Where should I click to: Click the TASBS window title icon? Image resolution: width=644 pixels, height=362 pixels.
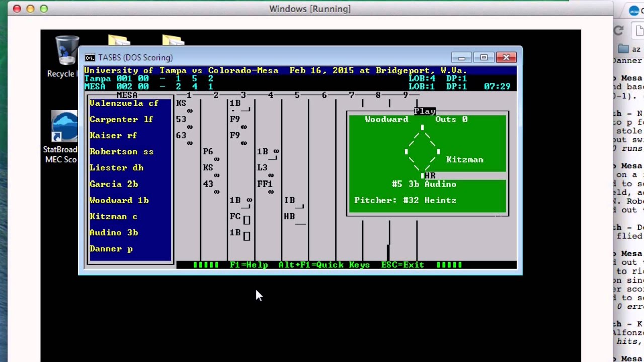click(x=90, y=58)
